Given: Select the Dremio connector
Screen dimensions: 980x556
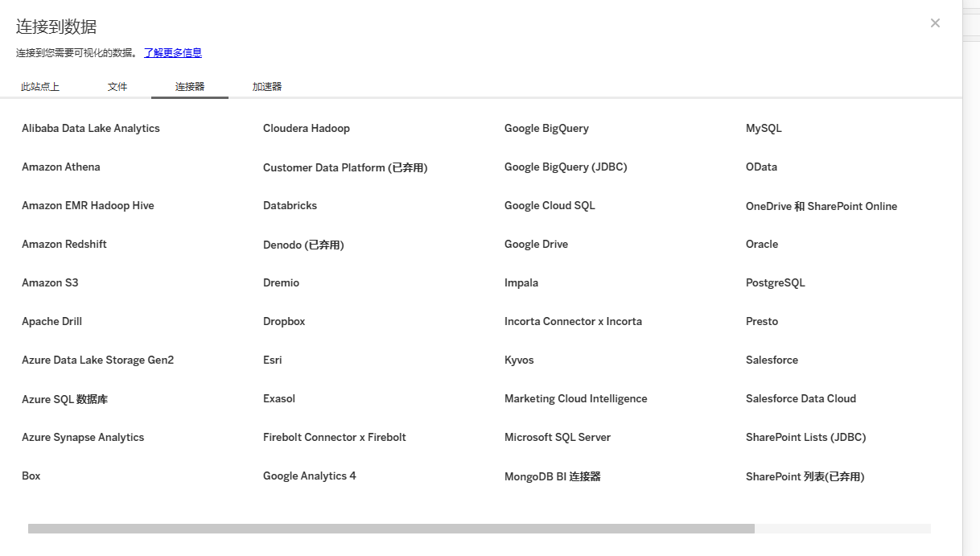Looking at the screenshot, I should 282,282.
